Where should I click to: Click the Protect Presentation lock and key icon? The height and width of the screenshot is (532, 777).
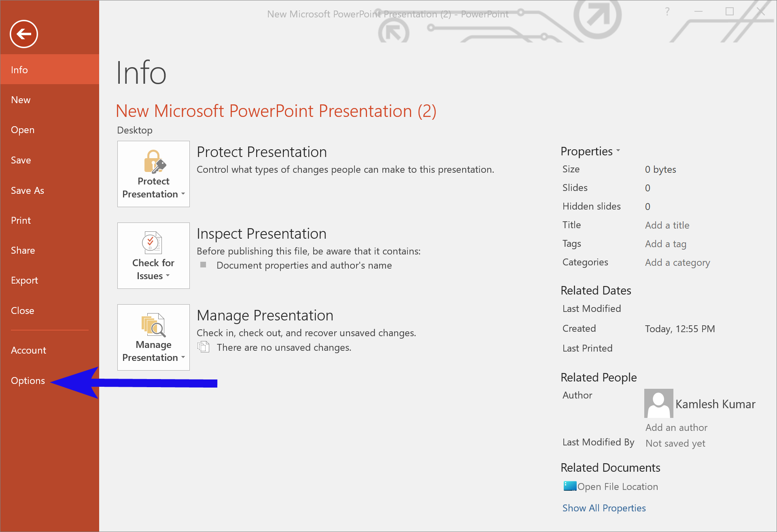(x=155, y=162)
